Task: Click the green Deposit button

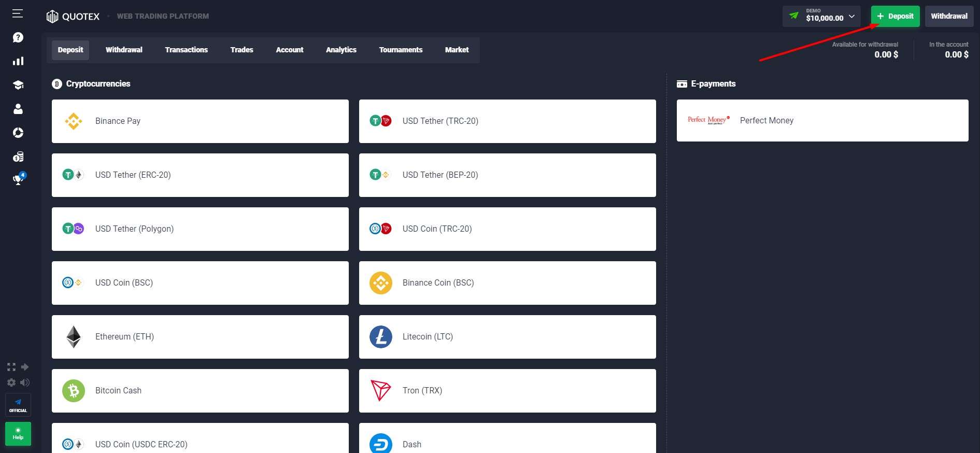Action: pos(895,16)
